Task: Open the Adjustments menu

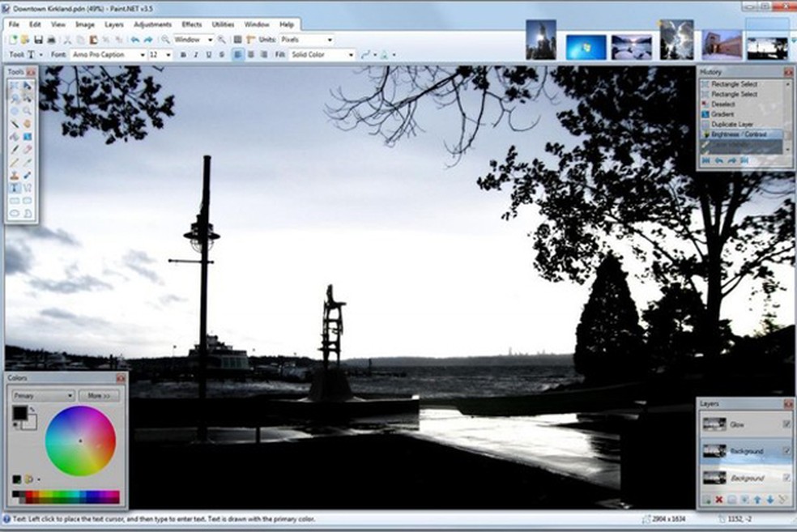Action: 152,24
